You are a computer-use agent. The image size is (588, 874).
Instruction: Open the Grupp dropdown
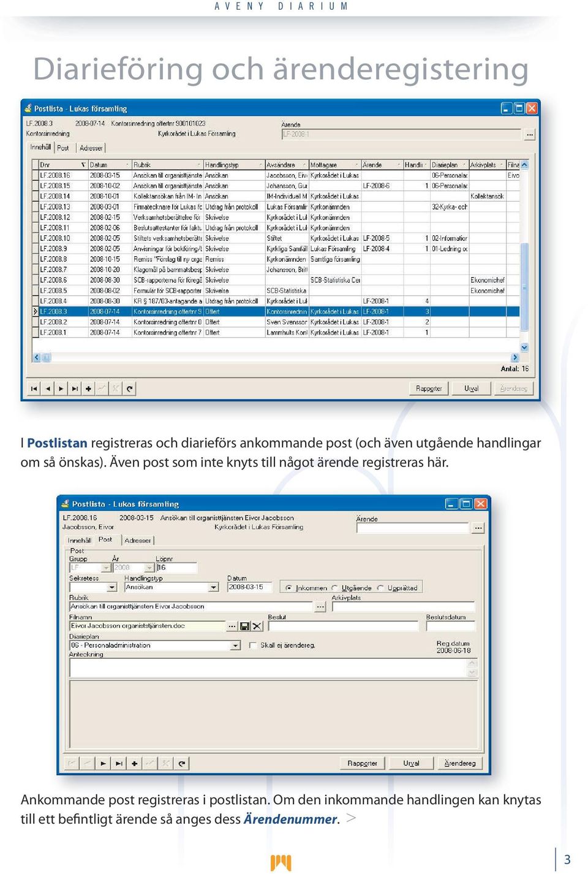pos(106,568)
